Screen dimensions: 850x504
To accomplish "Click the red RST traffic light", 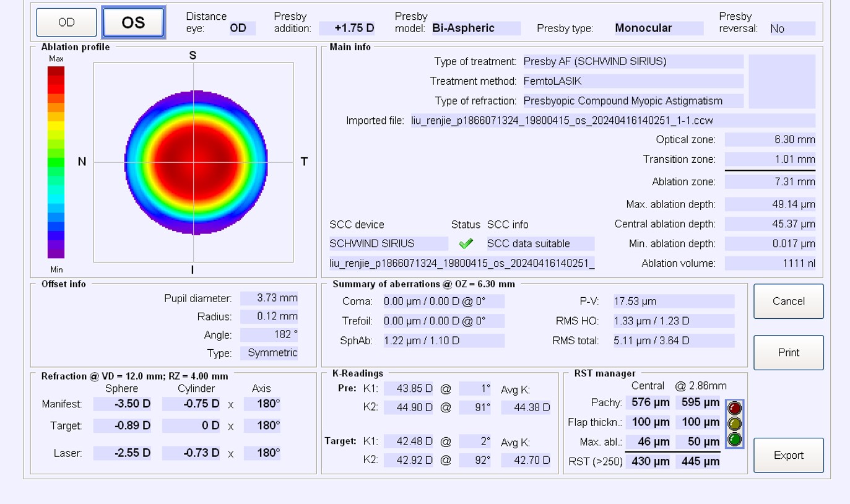I will (734, 409).
